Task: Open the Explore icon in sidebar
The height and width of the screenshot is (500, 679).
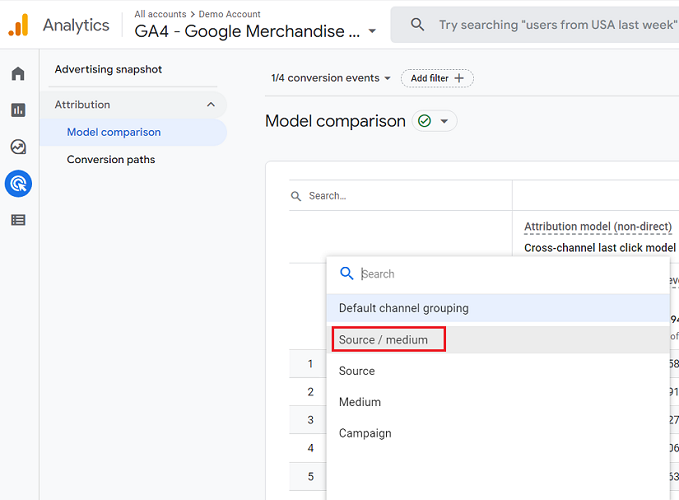Action: 18,147
